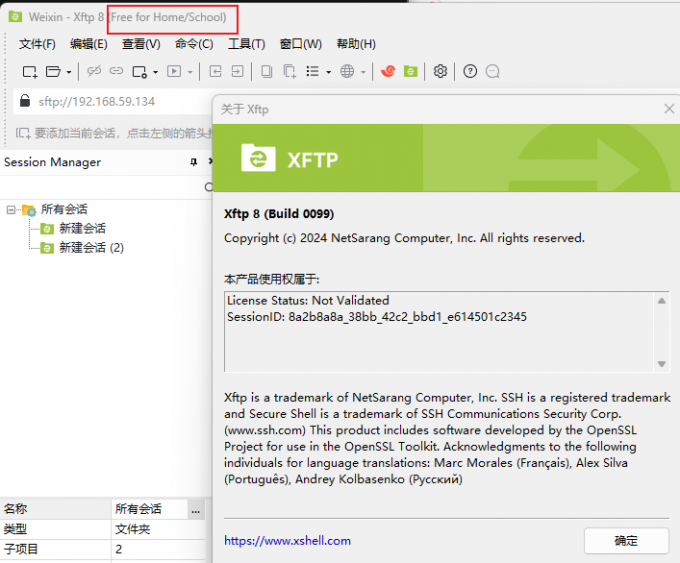The width and height of the screenshot is (680, 563).
Task: Open the dropdown arrow beside Open session icon
Action: coord(69,72)
